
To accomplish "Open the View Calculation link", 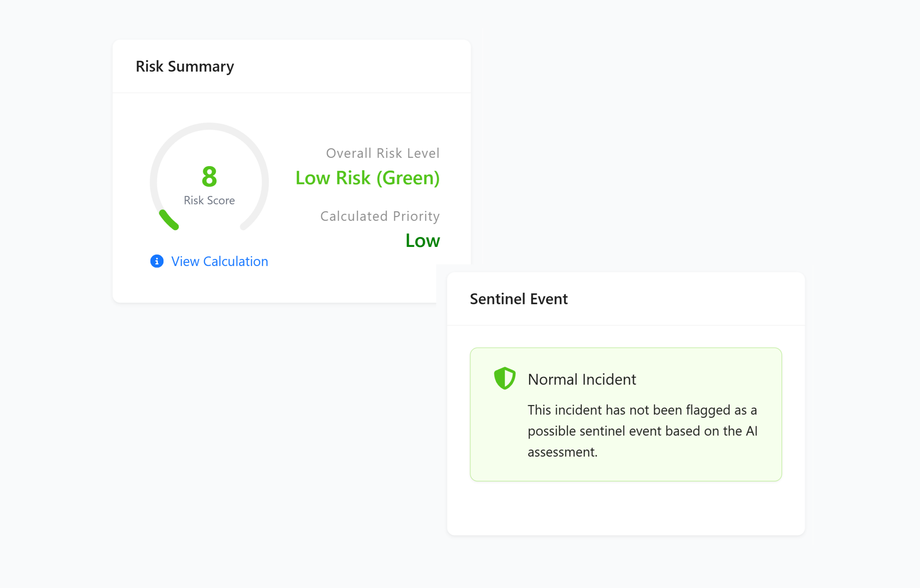I will (219, 261).
